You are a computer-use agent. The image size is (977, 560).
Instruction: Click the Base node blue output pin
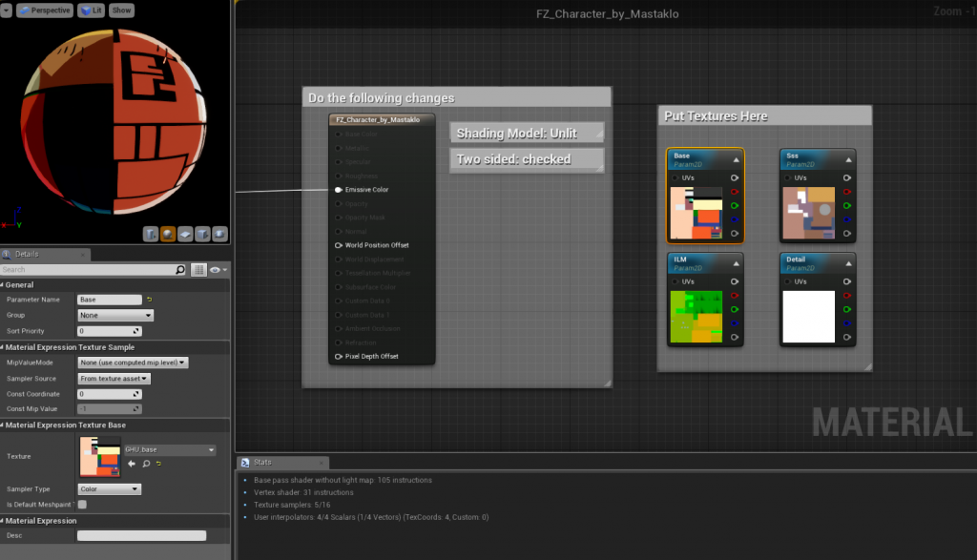(x=735, y=219)
